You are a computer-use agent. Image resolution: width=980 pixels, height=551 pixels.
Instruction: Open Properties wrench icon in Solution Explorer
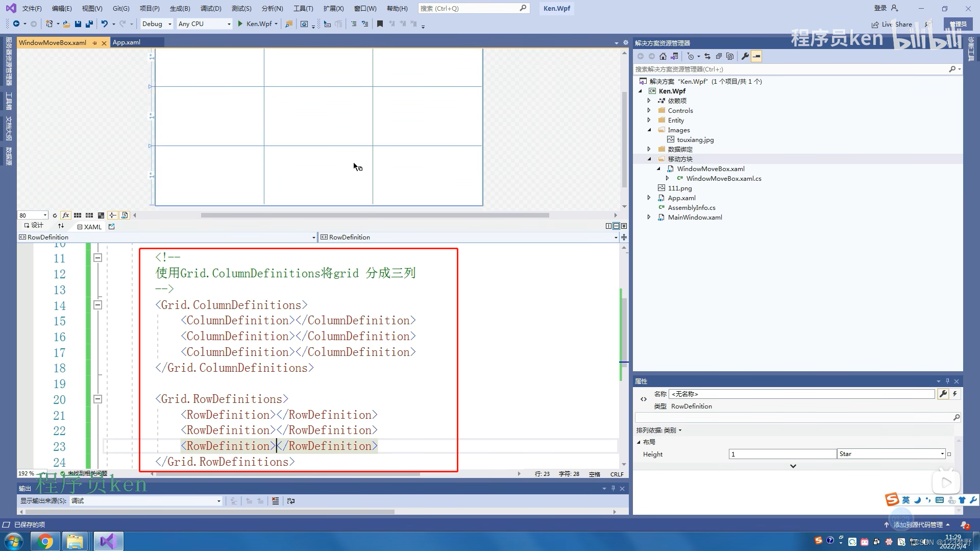[x=745, y=56]
